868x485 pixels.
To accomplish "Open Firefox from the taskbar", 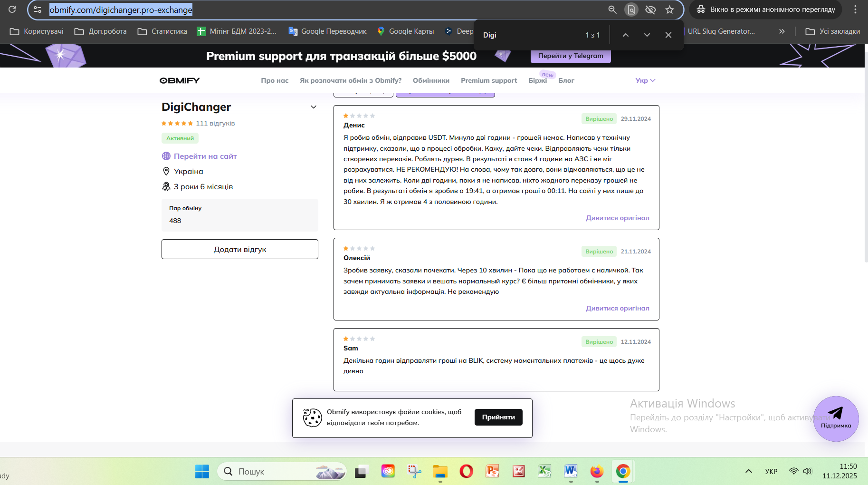I will pyautogui.click(x=597, y=472).
